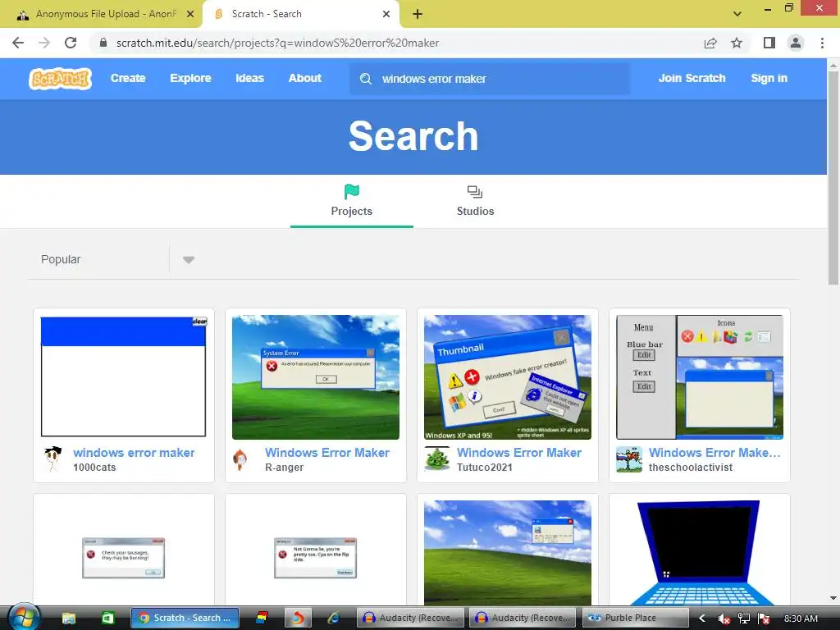Expand the Popular sort dropdown arrow
The width and height of the screenshot is (840, 630).
tap(188, 260)
